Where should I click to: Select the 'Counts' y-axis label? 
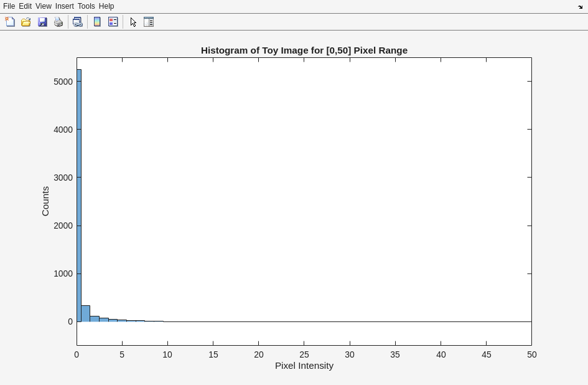(45, 201)
